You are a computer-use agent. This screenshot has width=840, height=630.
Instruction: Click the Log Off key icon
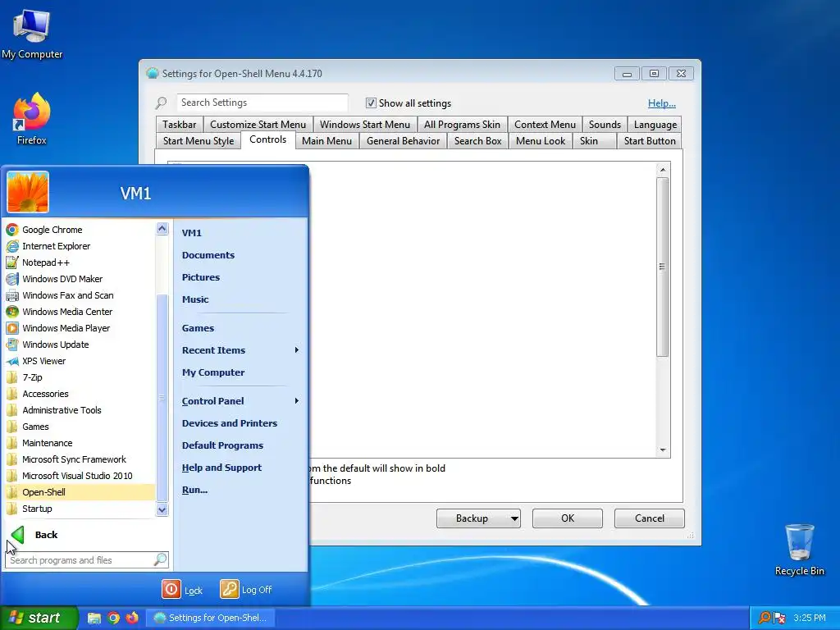[230, 589]
